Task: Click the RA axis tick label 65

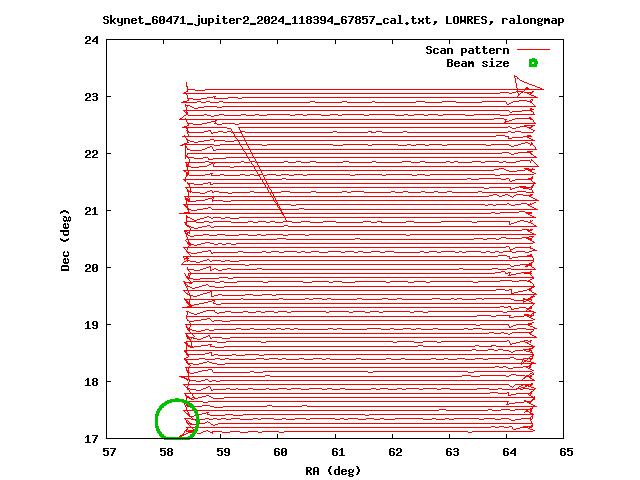Action: (567, 452)
